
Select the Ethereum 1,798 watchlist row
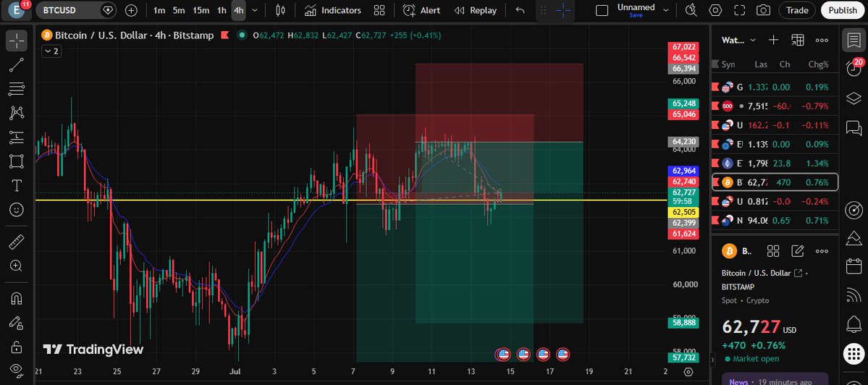775,163
